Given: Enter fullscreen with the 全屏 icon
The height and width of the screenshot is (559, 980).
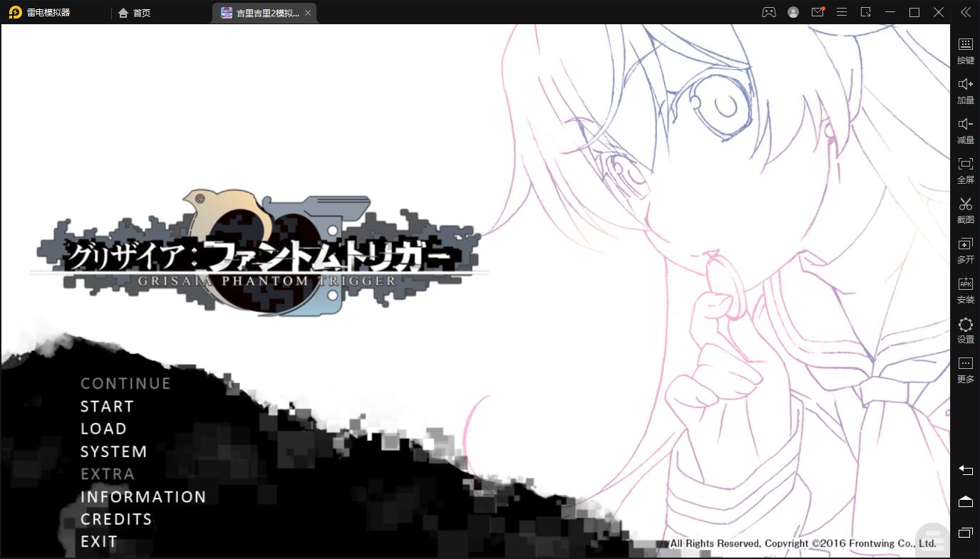Looking at the screenshot, I should [x=965, y=169].
